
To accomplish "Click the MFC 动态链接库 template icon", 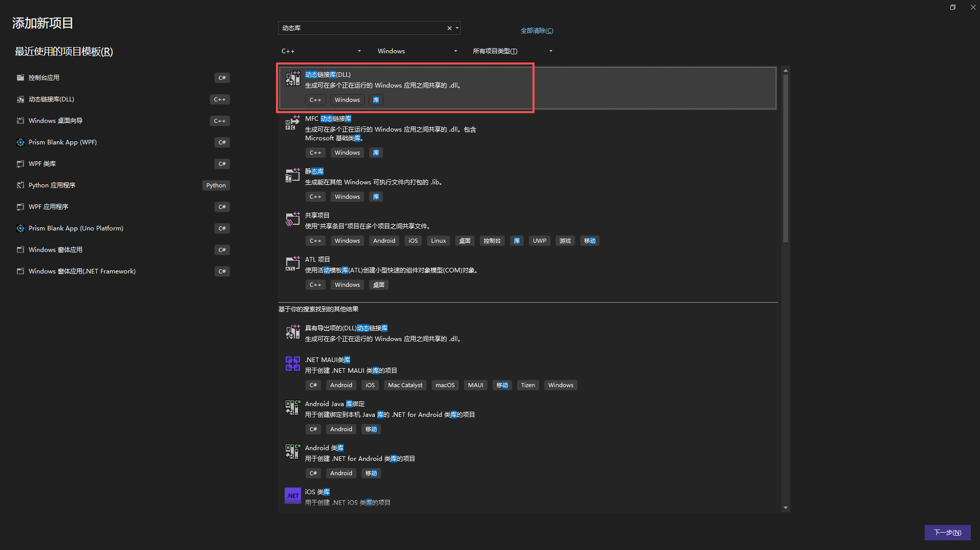I will pyautogui.click(x=292, y=123).
